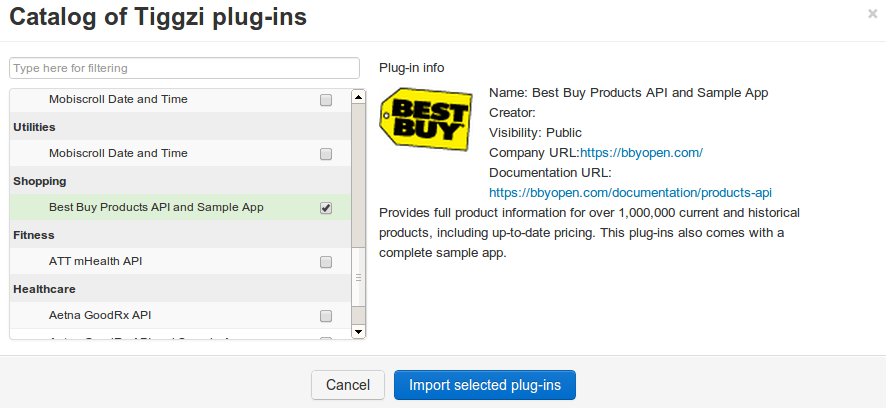
Task: Open the bbyopen.com company URL link
Action: tap(642, 153)
